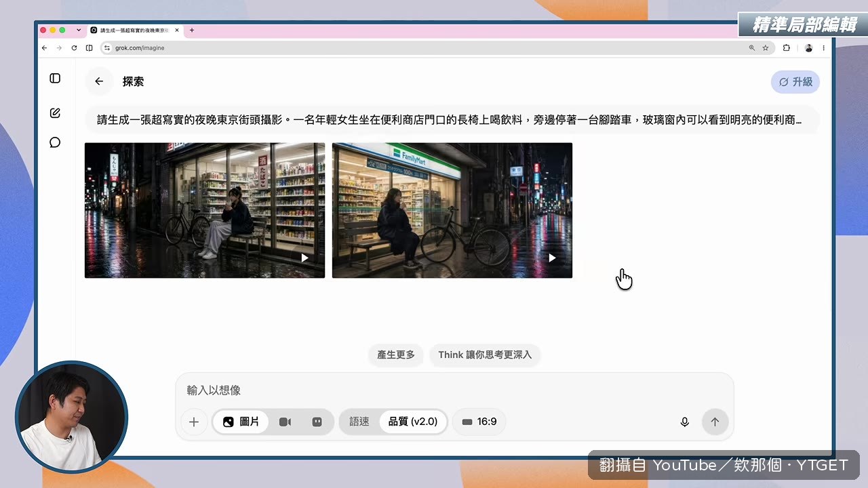Screen dimensions: 868x488
Task: Expand tab list chevron in title bar
Action: pos(79,30)
